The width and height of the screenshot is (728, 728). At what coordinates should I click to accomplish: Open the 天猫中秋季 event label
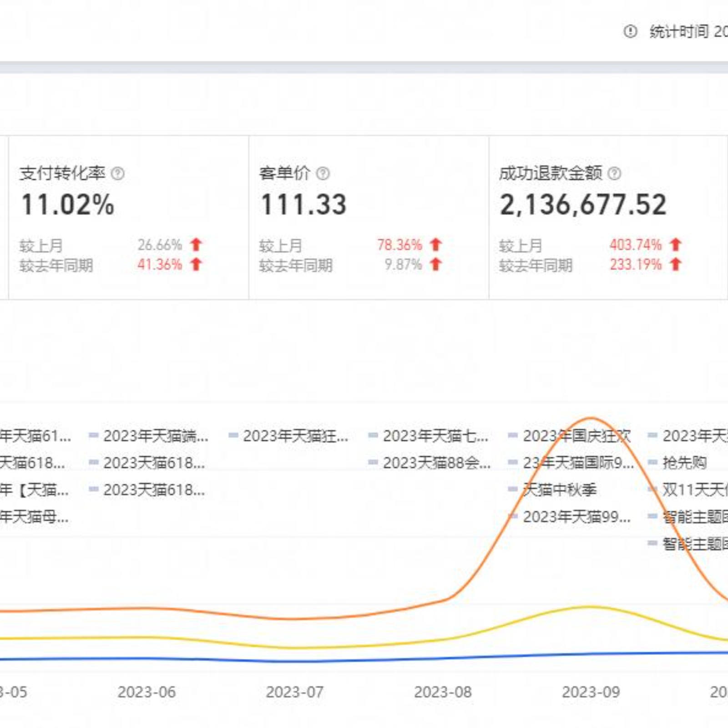point(560,490)
